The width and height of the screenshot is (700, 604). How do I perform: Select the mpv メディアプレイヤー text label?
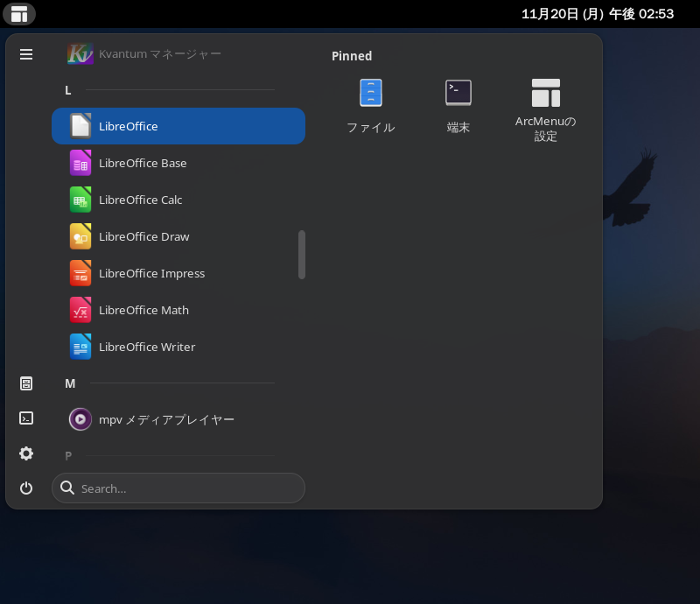point(166,420)
